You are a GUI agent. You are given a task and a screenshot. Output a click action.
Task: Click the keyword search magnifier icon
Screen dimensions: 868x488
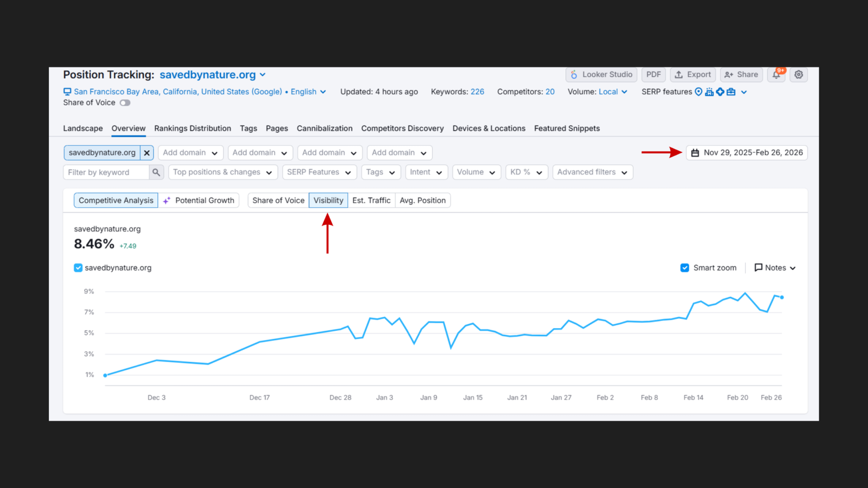156,172
